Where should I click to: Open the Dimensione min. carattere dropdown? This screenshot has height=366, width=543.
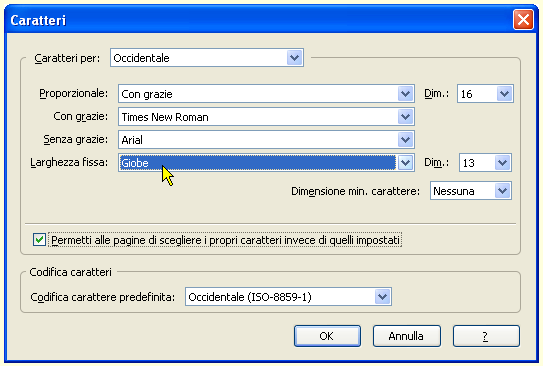point(471,191)
